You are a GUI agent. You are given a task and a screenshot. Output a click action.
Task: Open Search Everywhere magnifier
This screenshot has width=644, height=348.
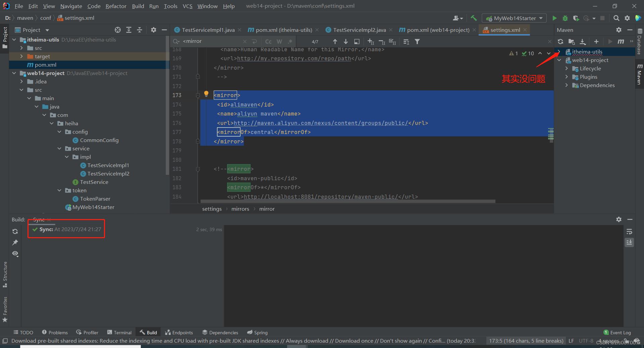616,18
